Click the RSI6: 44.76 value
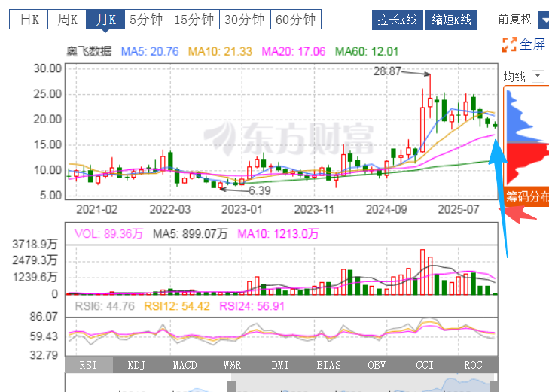 (105, 306)
